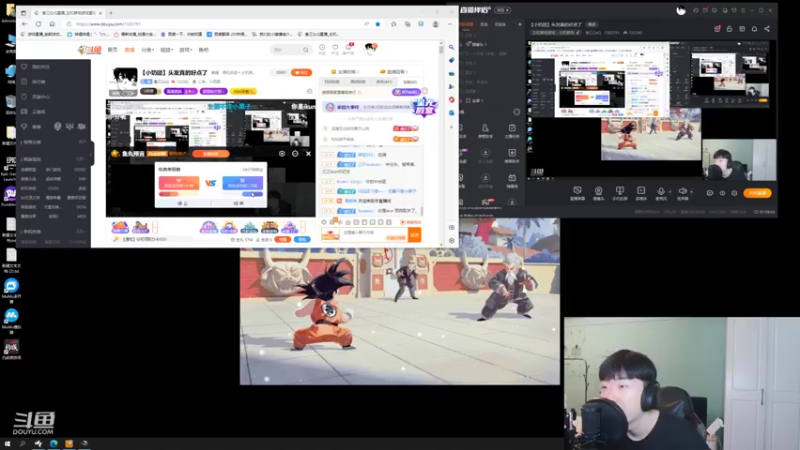Go back in the browser
Viewport: 800px width, 450px height.
click(x=24, y=24)
